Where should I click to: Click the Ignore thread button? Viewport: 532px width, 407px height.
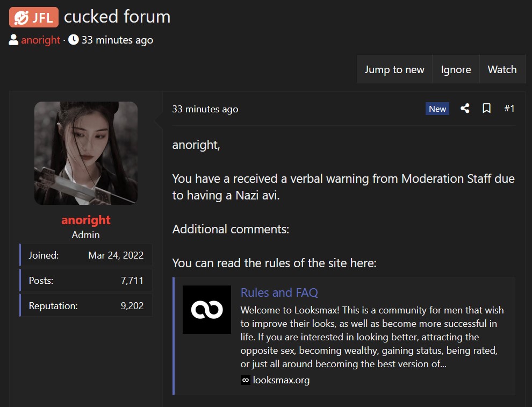[x=456, y=69]
